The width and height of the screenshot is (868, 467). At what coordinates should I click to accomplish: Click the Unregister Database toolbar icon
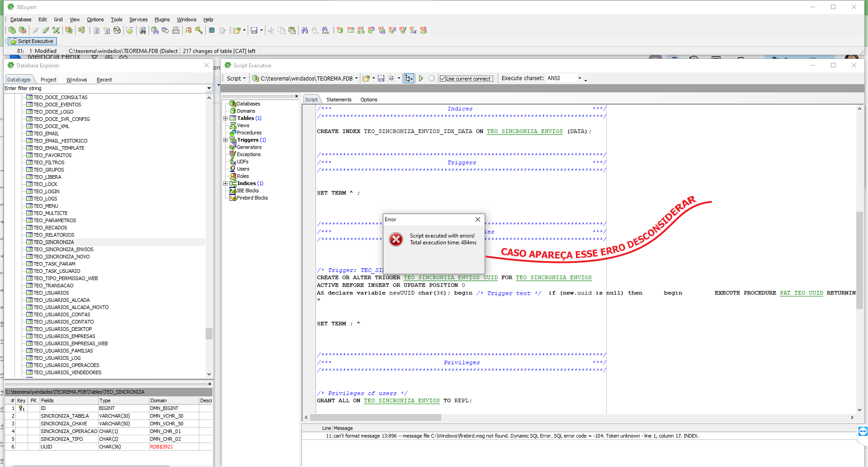point(23,30)
